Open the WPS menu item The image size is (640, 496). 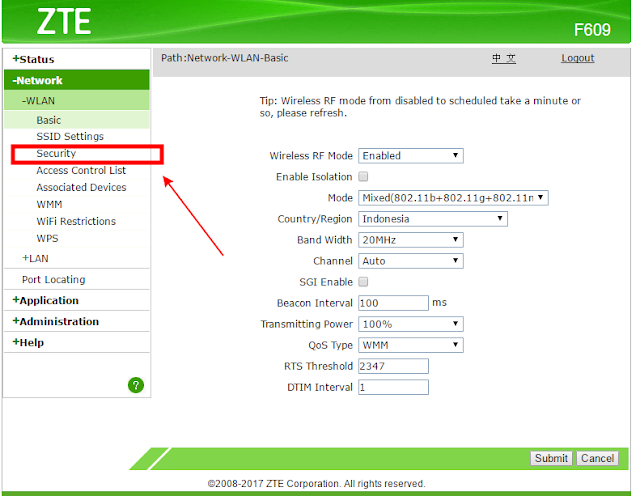pos(47,238)
